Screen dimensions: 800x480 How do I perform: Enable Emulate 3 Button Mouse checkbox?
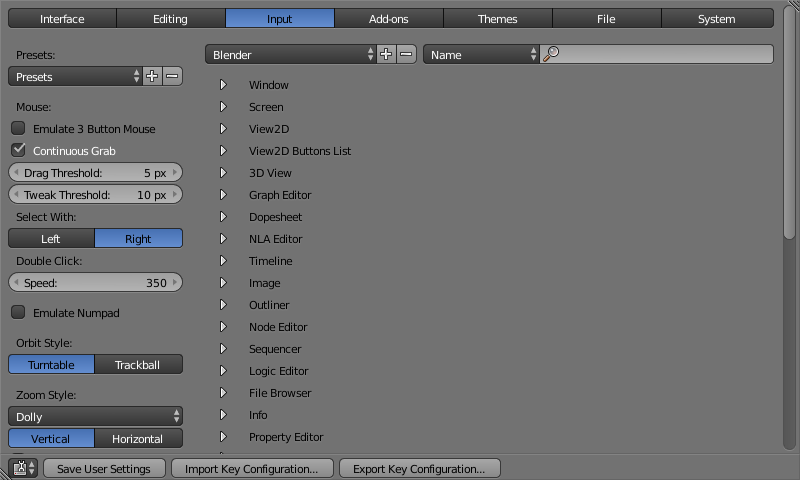point(18,129)
